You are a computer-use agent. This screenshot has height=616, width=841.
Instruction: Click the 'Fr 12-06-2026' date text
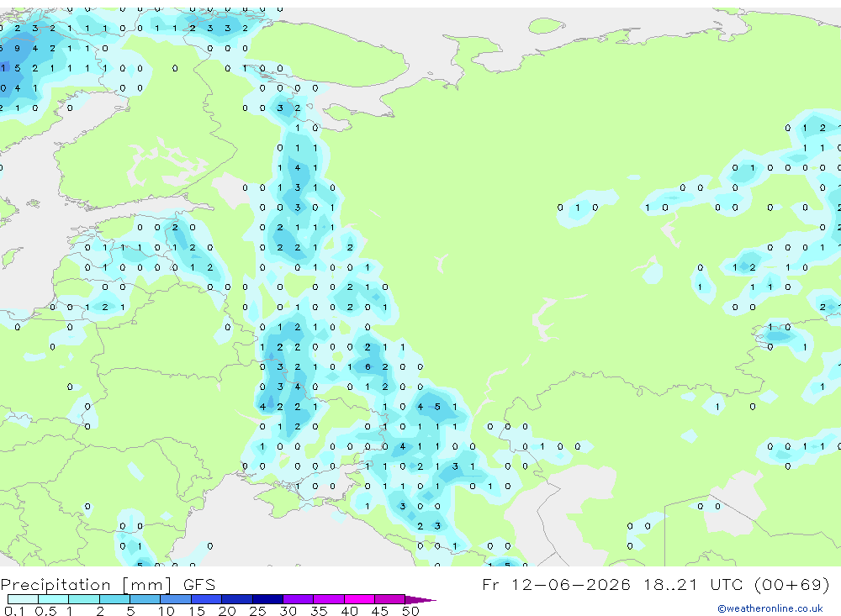(x=556, y=584)
